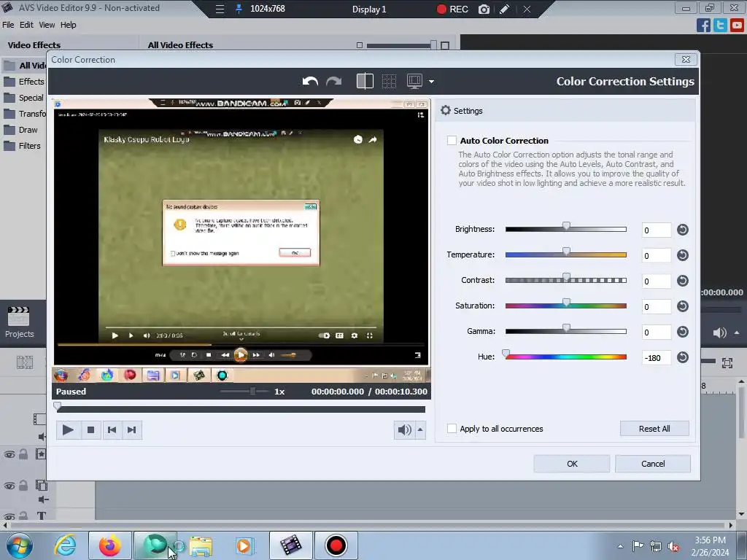Show hidden system tray icons
This screenshot has height=560, width=747.
620,546
